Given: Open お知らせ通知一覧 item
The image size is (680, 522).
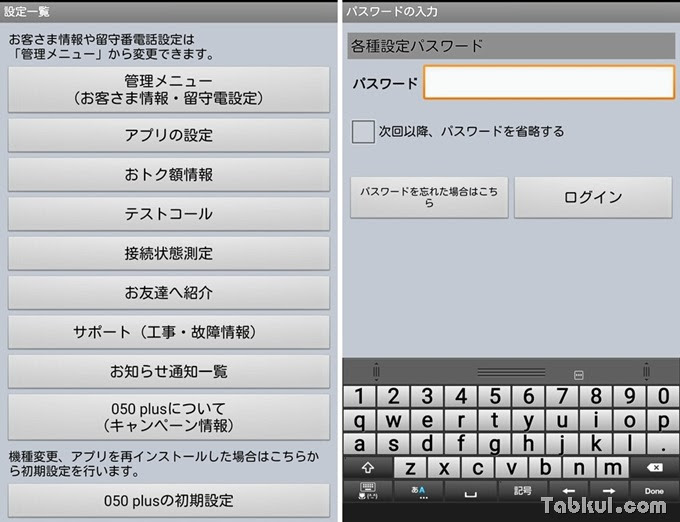Looking at the screenshot, I should click(169, 372).
